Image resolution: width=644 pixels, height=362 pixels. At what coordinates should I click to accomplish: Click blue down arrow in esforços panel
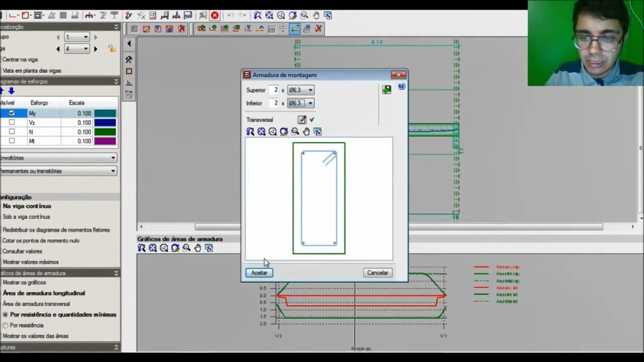click(x=11, y=91)
